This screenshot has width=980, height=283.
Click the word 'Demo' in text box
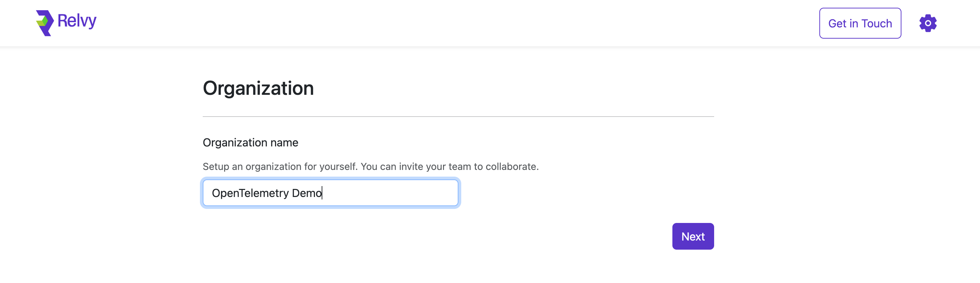[x=307, y=193]
